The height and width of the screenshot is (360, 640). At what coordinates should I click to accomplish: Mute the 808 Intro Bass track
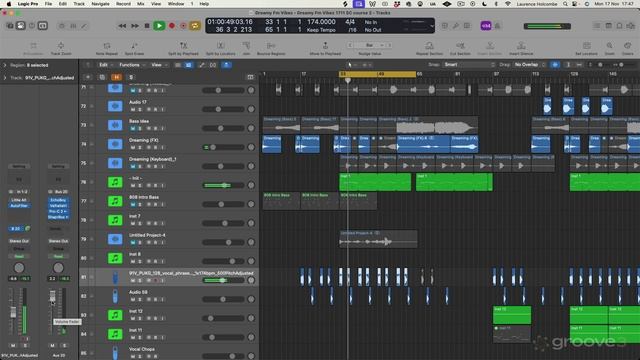coord(133,204)
